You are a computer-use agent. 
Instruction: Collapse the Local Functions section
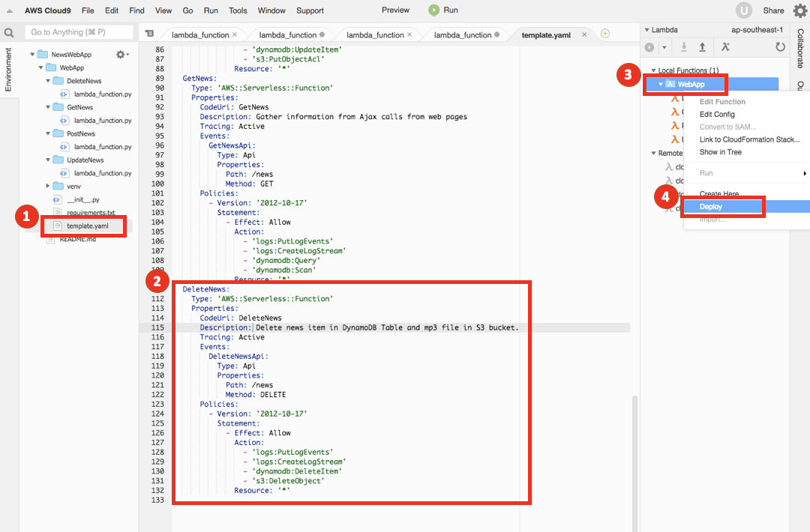(653, 70)
